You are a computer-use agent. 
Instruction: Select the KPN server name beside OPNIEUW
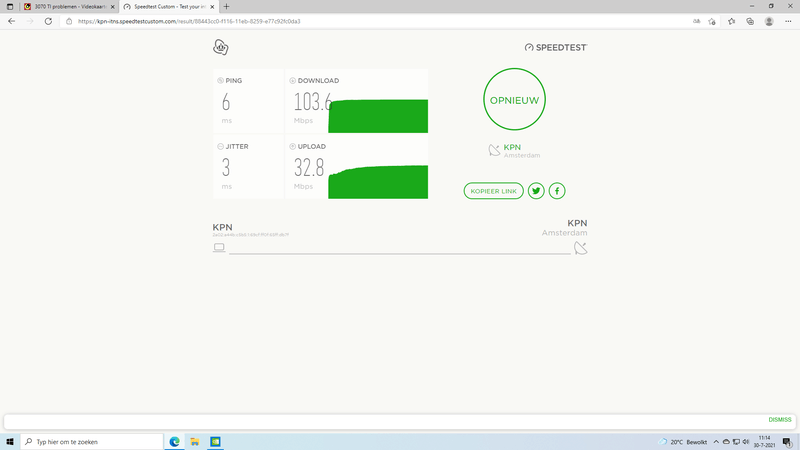coord(512,147)
